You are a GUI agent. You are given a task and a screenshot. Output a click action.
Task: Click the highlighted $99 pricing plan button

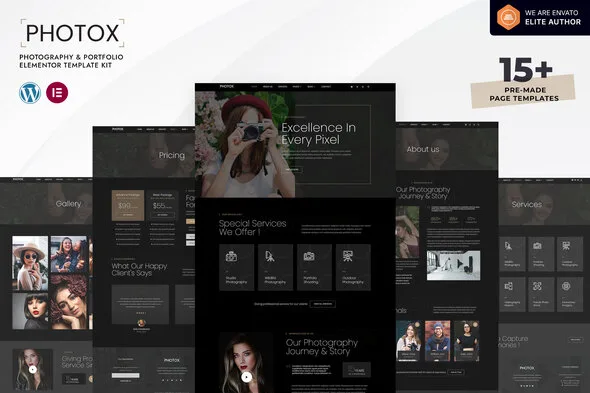(x=128, y=215)
